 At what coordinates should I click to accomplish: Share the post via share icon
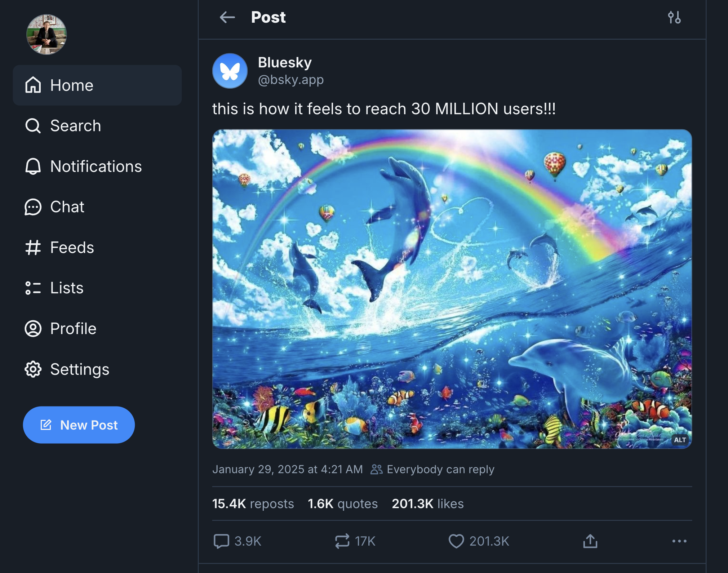(590, 541)
